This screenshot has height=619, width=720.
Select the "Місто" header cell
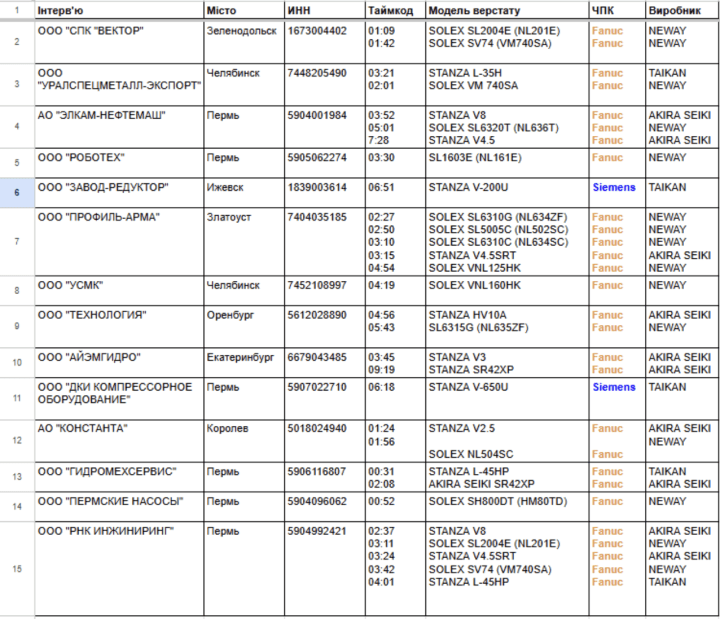244,10
